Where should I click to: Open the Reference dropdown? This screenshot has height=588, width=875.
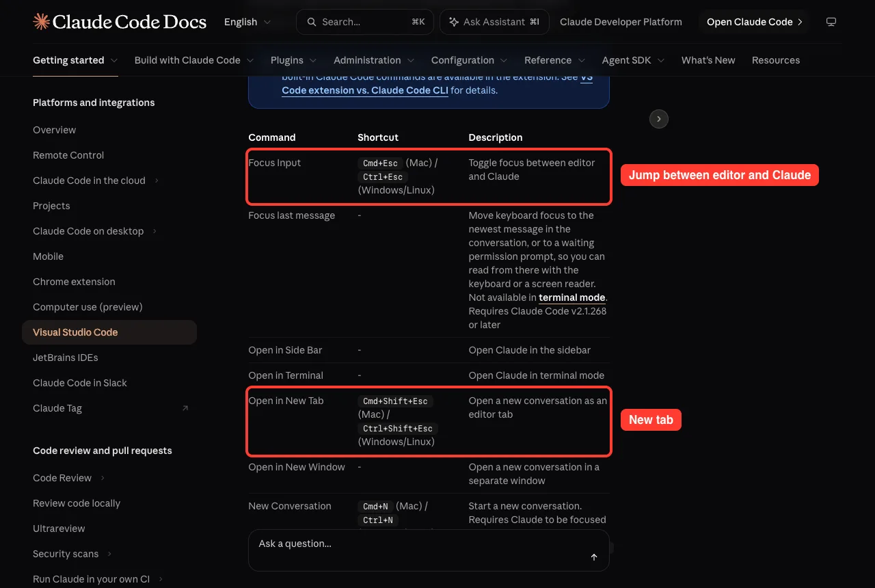[x=555, y=60]
